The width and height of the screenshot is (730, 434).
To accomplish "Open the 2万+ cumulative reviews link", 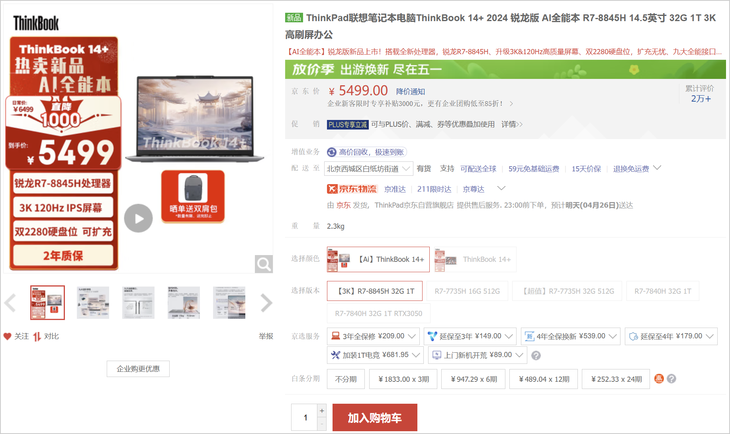I will click(701, 99).
